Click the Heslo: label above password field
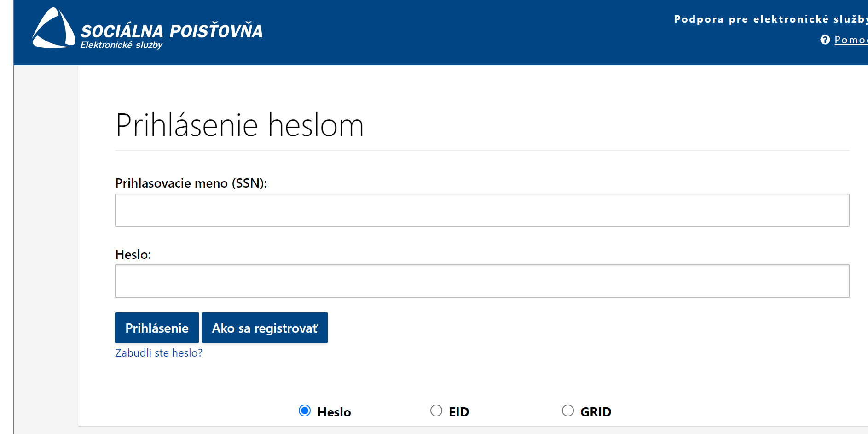Viewport: 868px width, 434px height. pyautogui.click(x=133, y=255)
